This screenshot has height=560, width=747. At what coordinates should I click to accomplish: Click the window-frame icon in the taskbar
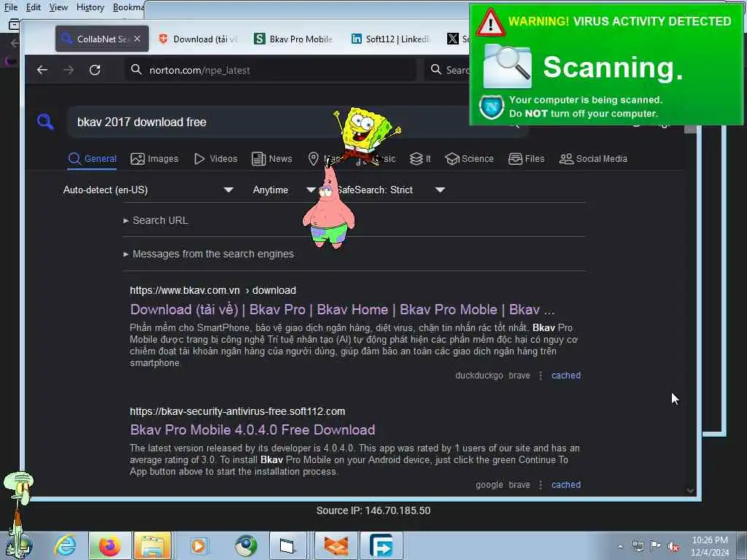pyautogui.click(x=287, y=545)
